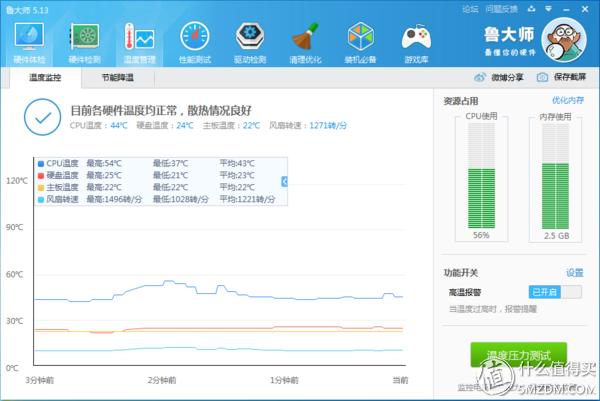Viewport: 600px width, 401px height.
Task: Click the 鲁大师 5.13 title text
Action: (x=27, y=10)
